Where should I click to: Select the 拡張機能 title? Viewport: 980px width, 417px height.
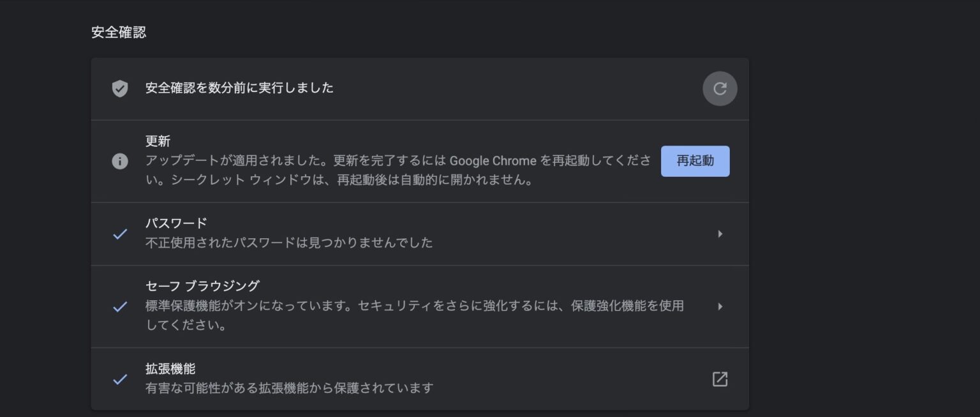click(x=170, y=369)
